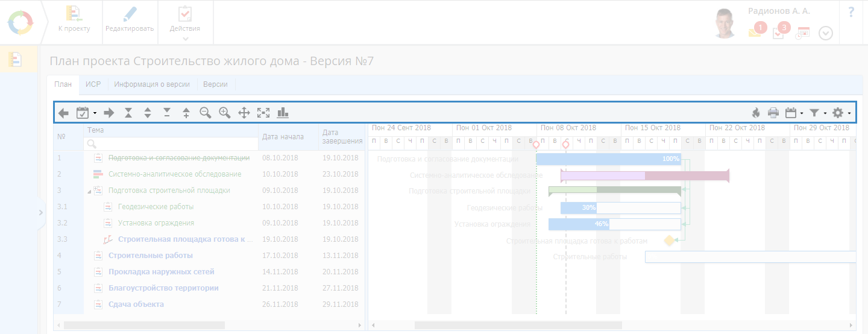Viewport: 868px width, 334px height.
Task: Open the dropdown arrow beside the calendar checkmark icon
Action: click(95, 113)
